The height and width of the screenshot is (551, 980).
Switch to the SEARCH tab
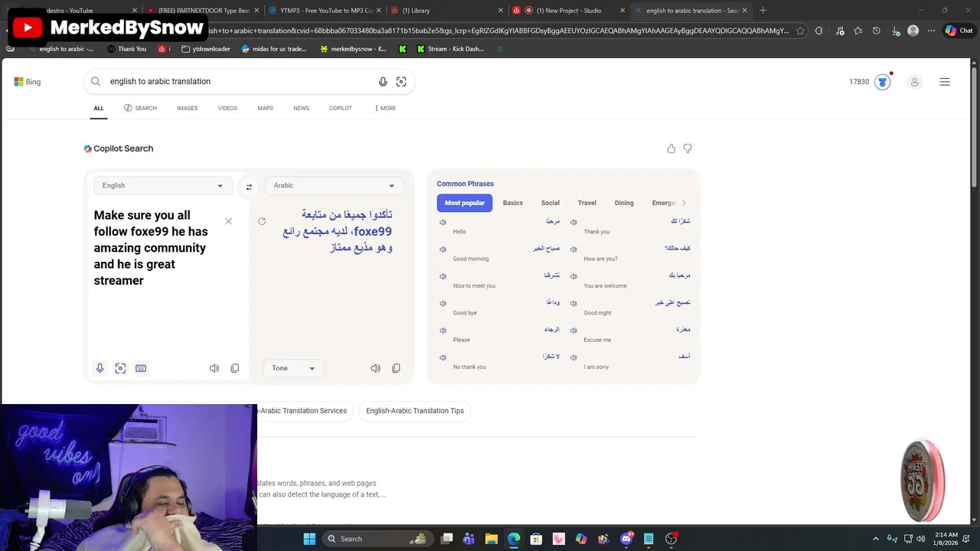coord(140,108)
